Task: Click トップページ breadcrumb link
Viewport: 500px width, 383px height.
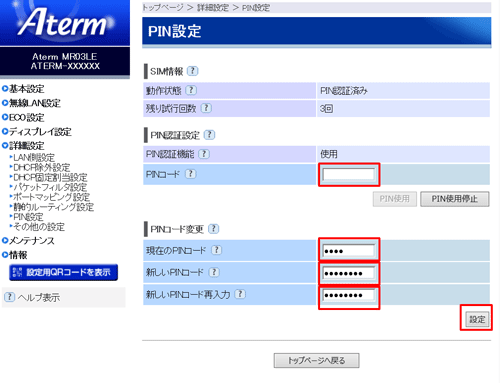Action: click(163, 7)
